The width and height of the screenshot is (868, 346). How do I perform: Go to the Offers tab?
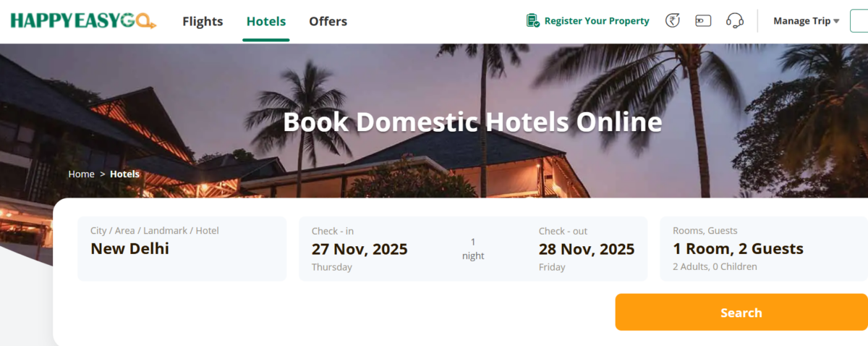click(x=328, y=22)
